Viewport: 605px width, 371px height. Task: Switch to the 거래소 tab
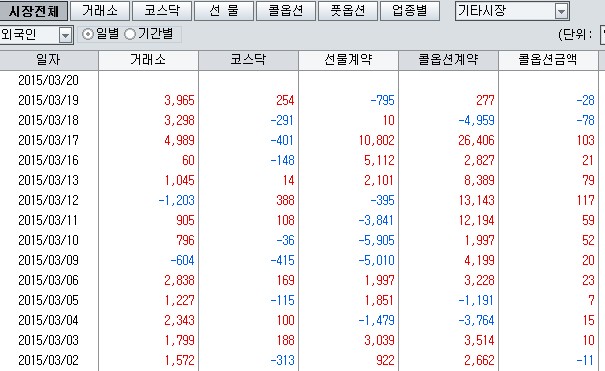100,11
